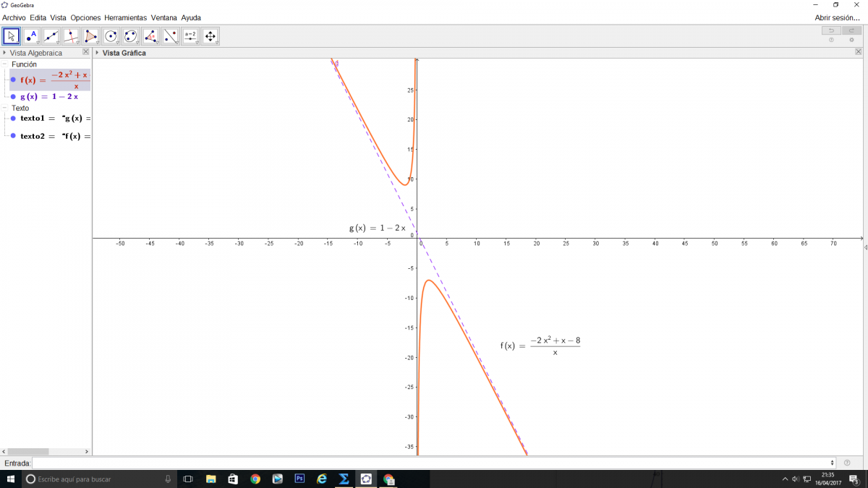The height and width of the screenshot is (488, 868).
Task: Open the Herramientas menu
Action: (x=125, y=17)
